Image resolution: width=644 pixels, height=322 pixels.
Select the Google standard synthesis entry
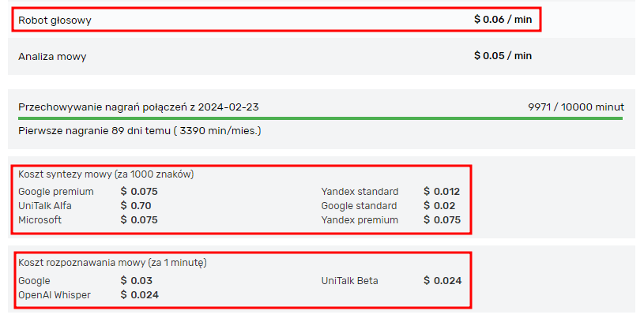(x=359, y=206)
